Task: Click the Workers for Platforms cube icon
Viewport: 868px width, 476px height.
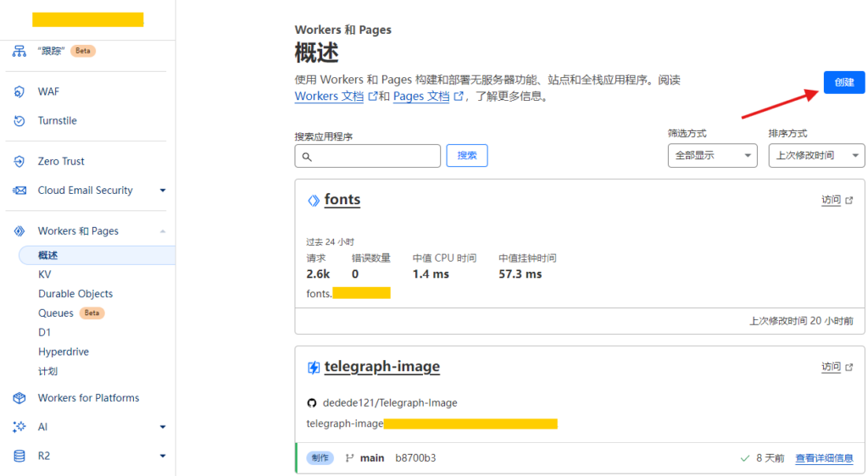Action: [x=19, y=398]
